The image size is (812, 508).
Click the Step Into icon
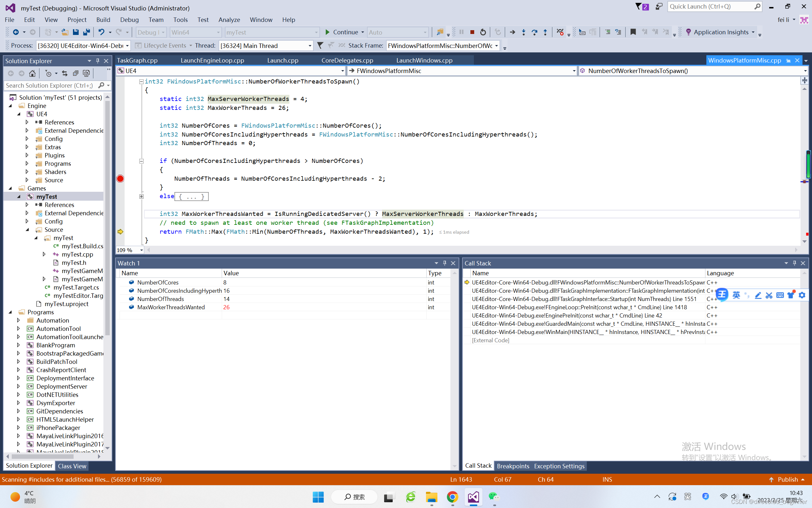(x=523, y=32)
